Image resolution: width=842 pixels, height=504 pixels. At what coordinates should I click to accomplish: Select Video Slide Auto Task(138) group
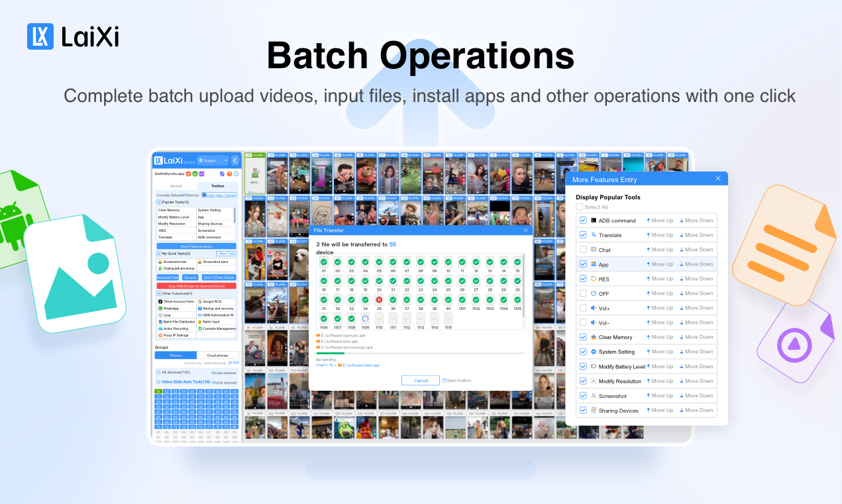pos(196,382)
